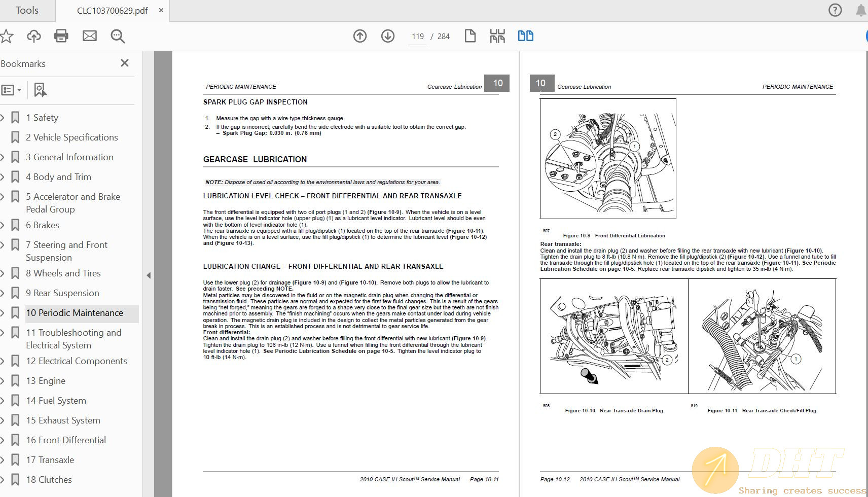Open the Tools tab
Viewport: 868px width, 497px height.
point(27,10)
